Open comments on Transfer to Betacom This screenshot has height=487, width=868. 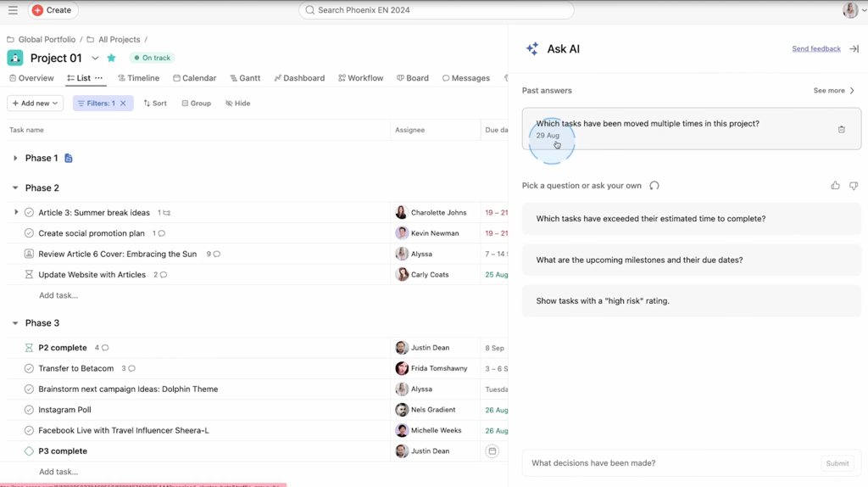pos(129,368)
